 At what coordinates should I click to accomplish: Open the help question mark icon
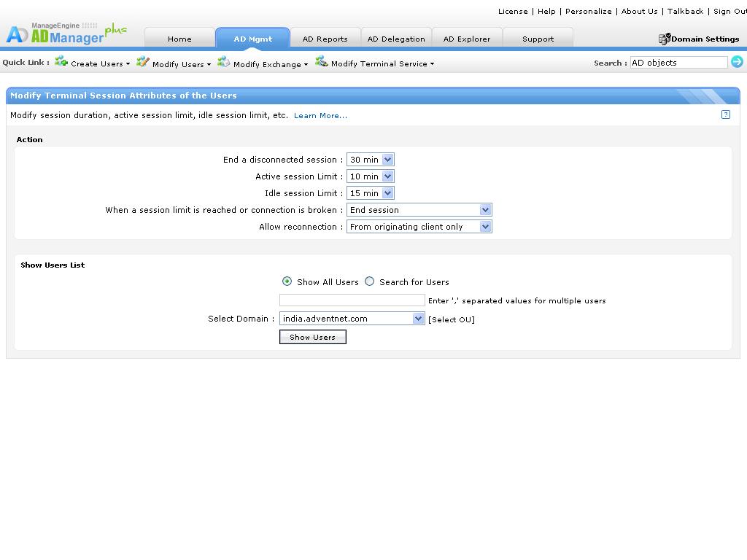click(725, 114)
